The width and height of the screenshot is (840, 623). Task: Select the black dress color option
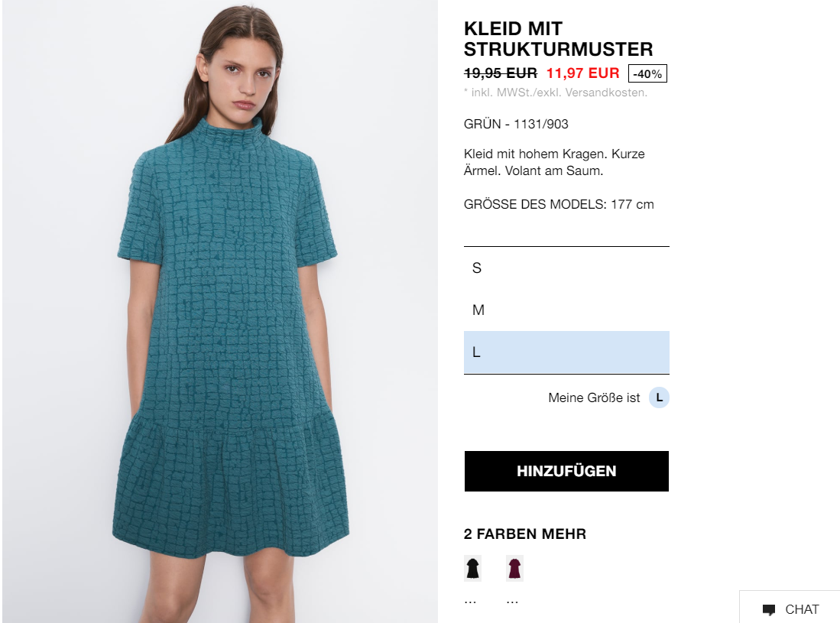[472, 569]
